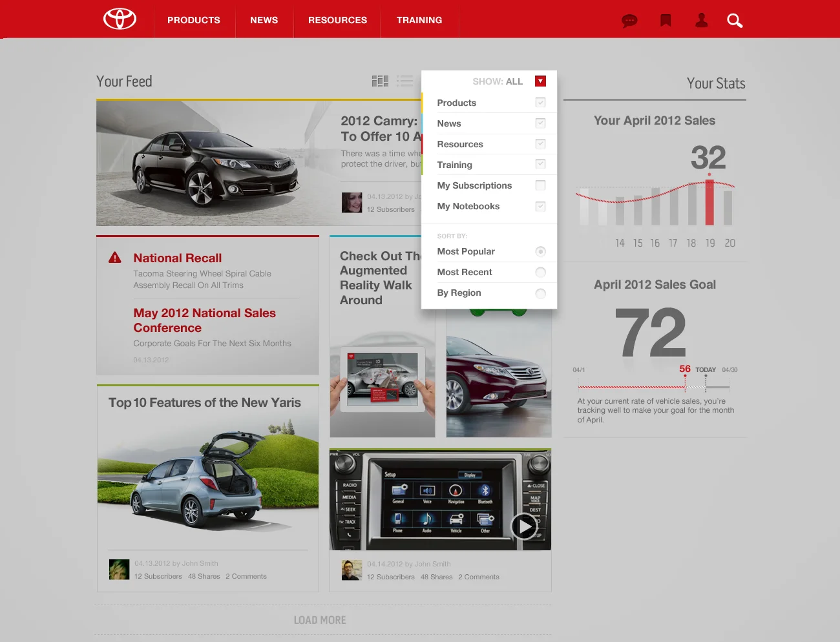Open the bookmarks icon in header
840x642 pixels.
pyautogui.click(x=666, y=21)
